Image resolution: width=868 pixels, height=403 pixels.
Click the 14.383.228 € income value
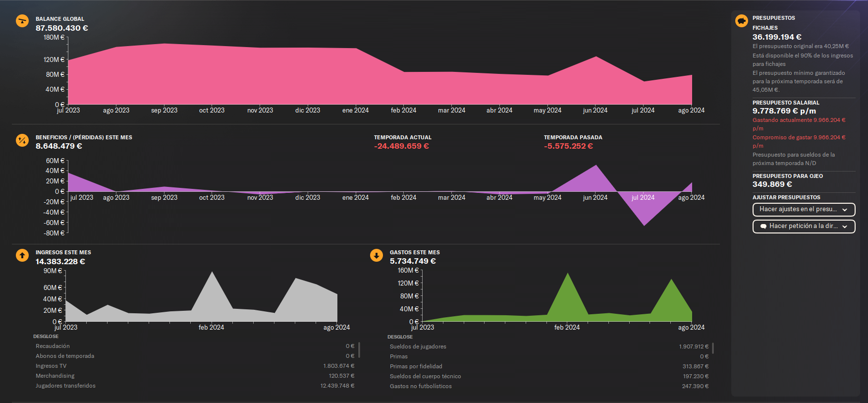[60, 262]
